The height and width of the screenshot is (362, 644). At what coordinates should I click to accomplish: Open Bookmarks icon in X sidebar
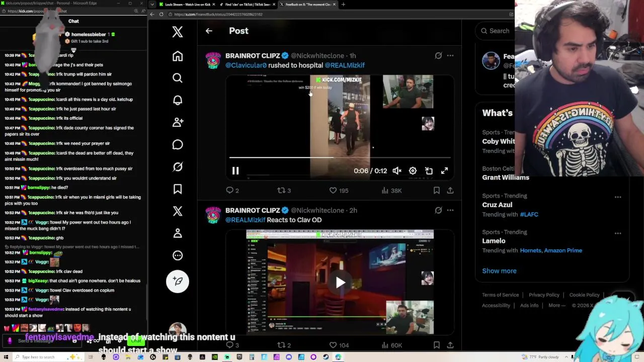(x=178, y=189)
